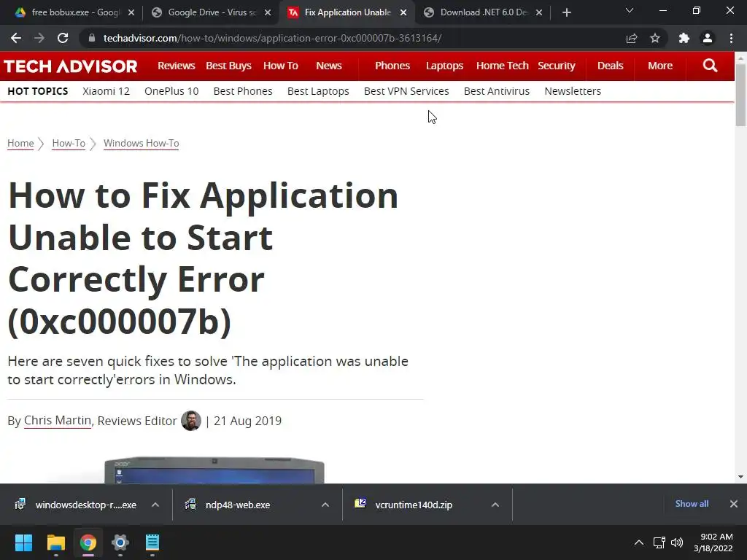Image resolution: width=747 pixels, height=560 pixels.
Task: Close the downloads bar
Action: tap(734, 504)
